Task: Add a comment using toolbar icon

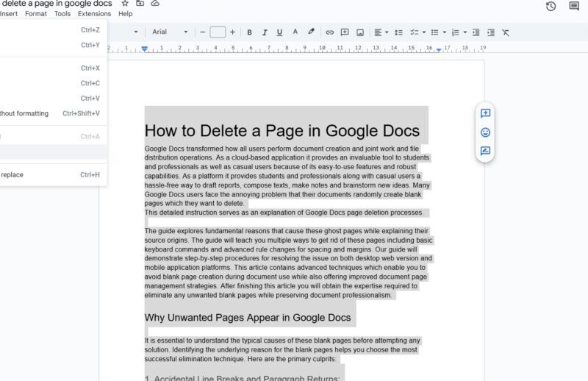Action: [345, 32]
